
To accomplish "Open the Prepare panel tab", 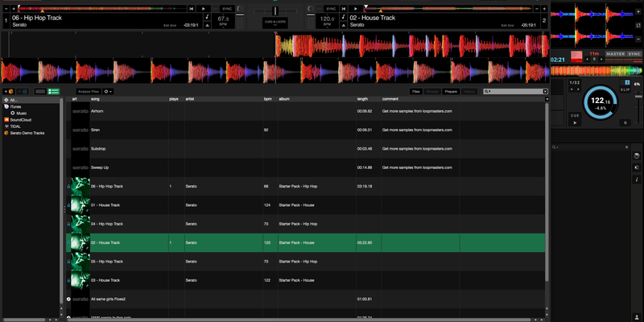I will (452, 92).
